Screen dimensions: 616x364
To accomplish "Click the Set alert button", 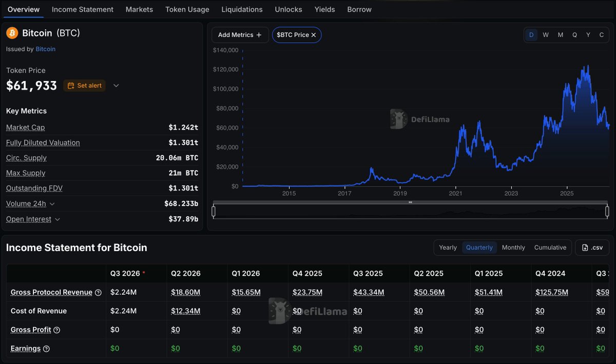I will tap(84, 85).
